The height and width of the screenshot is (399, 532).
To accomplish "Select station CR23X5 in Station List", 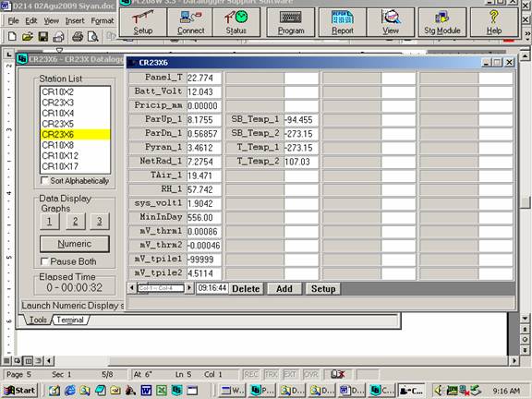I will [x=75, y=124].
